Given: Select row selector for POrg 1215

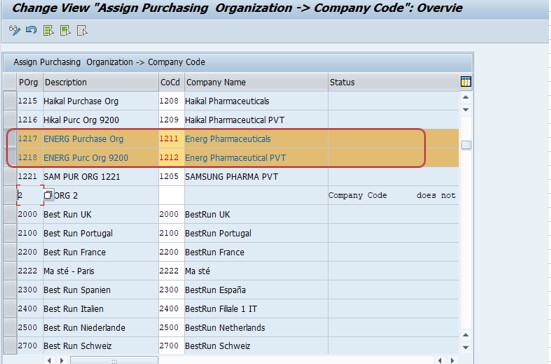Looking at the screenshot, I should tap(10, 101).
